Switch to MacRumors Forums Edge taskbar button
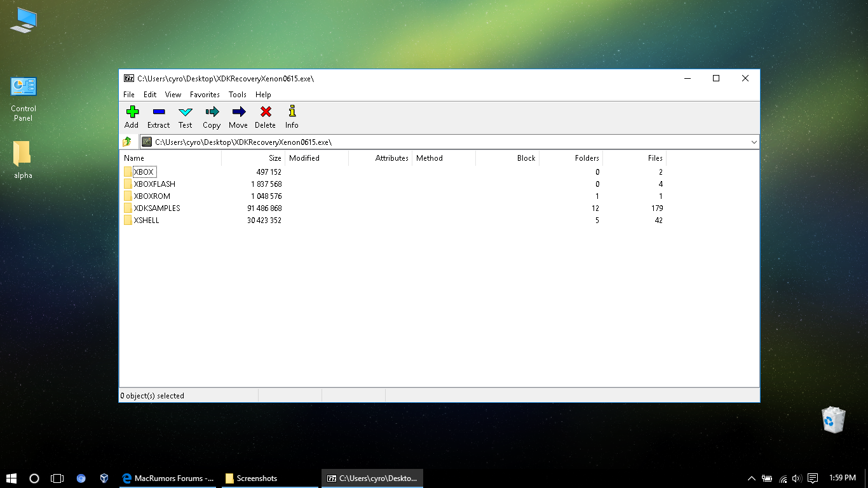This screenshot has width=868, height=488. 168,478
